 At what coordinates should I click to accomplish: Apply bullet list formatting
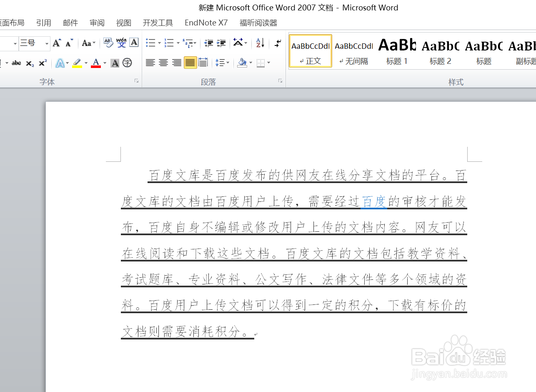point(150,43)
